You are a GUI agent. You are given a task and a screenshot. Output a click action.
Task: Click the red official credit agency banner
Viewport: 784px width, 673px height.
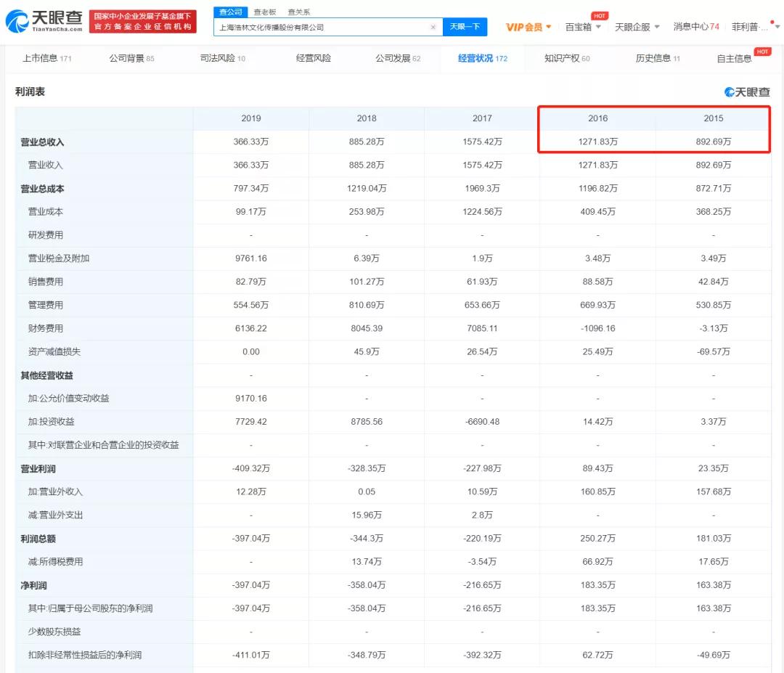[142, 22]
